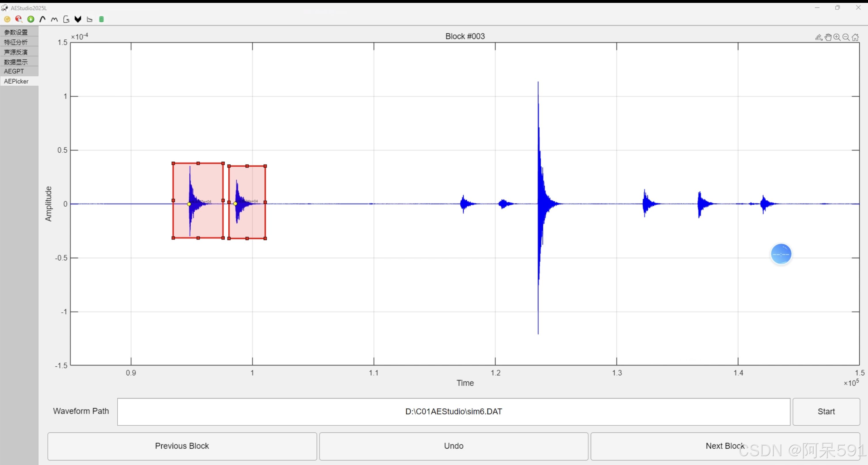Go to Previous Block

182,446
